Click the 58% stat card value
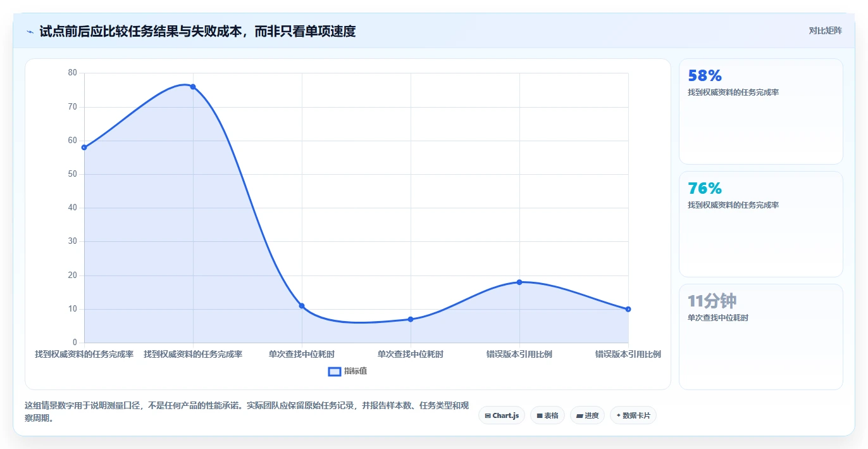This screenshot has width=868, height=449. 705,76
